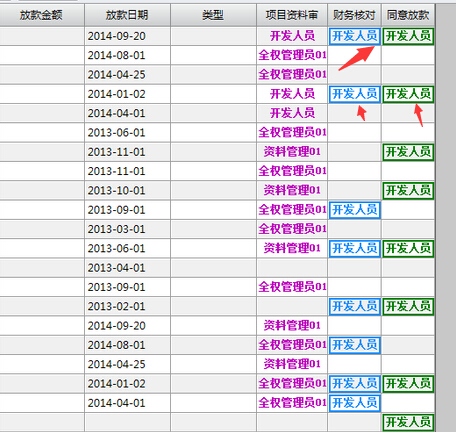Viewport: 456px width, 432px height.
Task: Click blue 开发人员 button in 2014-09-20 first row
Action: [x=355, y=36]
